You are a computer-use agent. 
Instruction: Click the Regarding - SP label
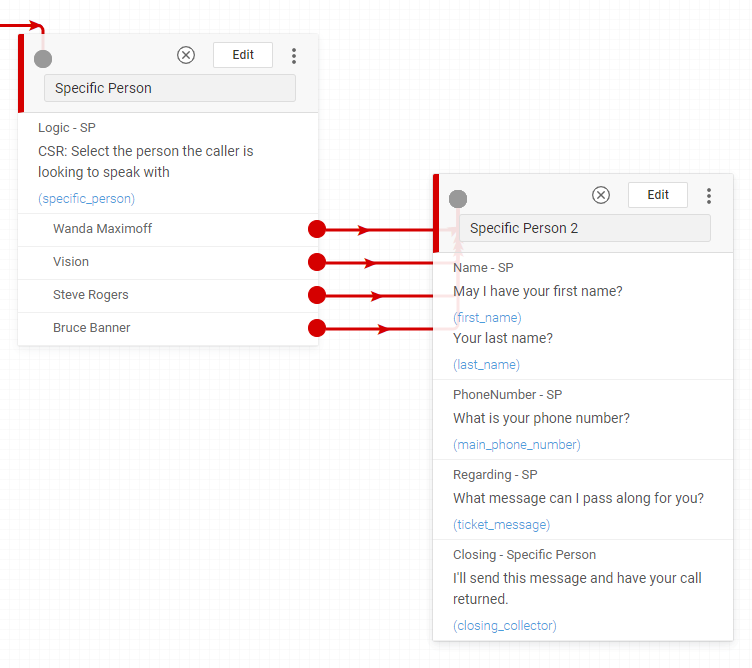click(495, 475)
